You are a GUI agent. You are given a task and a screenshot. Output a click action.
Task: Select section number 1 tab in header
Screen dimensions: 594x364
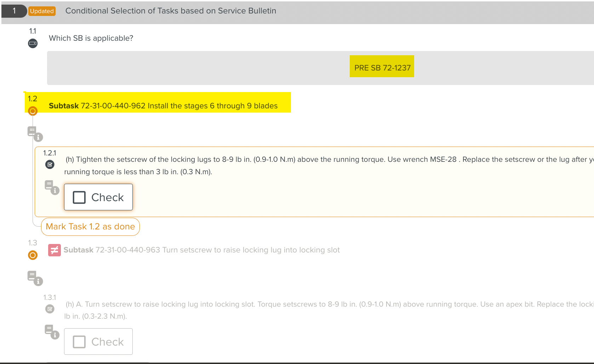[14, 11]
